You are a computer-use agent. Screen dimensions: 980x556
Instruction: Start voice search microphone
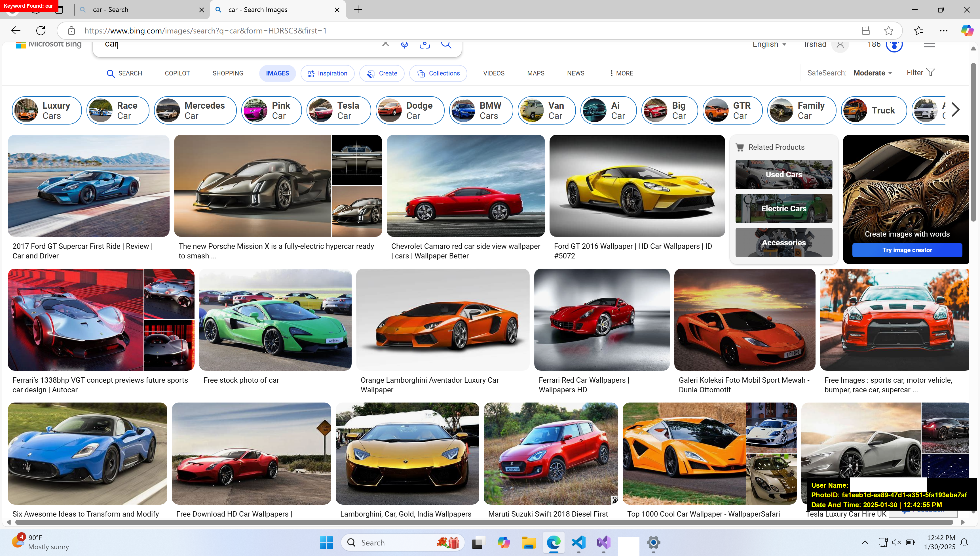pos(405,44)
